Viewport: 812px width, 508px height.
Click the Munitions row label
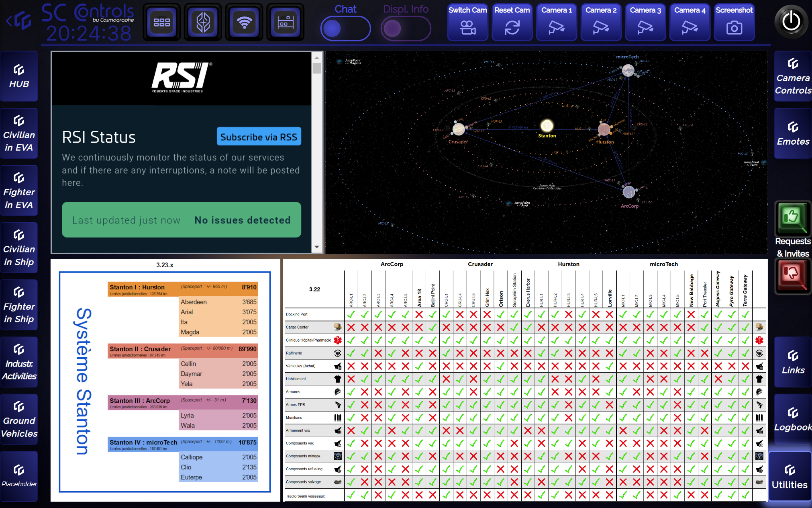pyautogui.click(x=294, y=418)
